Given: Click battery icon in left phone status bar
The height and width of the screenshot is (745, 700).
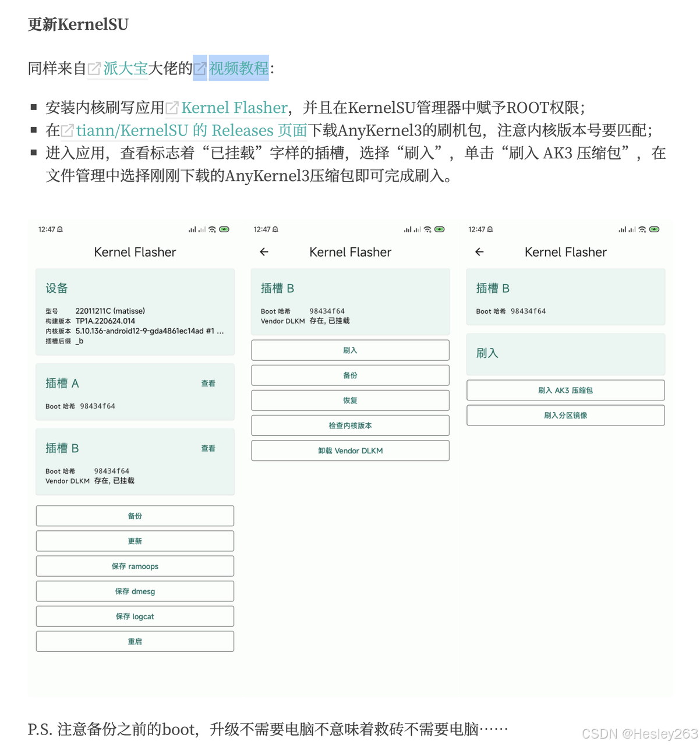Looking at the screenshot, I should [x=224, y=229].
